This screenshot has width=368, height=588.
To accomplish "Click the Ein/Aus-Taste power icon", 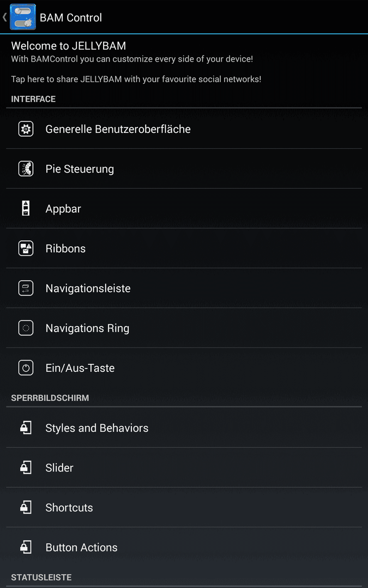I will pos(26,368).
